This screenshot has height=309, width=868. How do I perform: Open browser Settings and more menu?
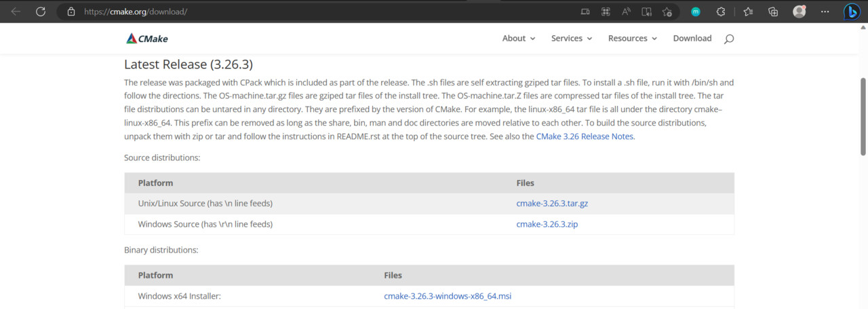pyautogui.click(x=825, y=12)
